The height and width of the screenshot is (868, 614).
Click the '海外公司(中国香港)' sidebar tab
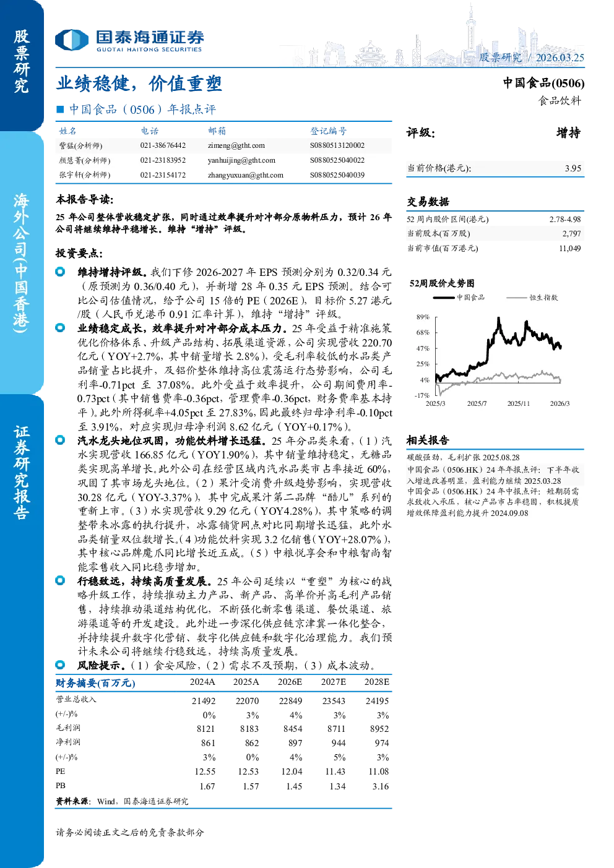click(x=22, y=263)
